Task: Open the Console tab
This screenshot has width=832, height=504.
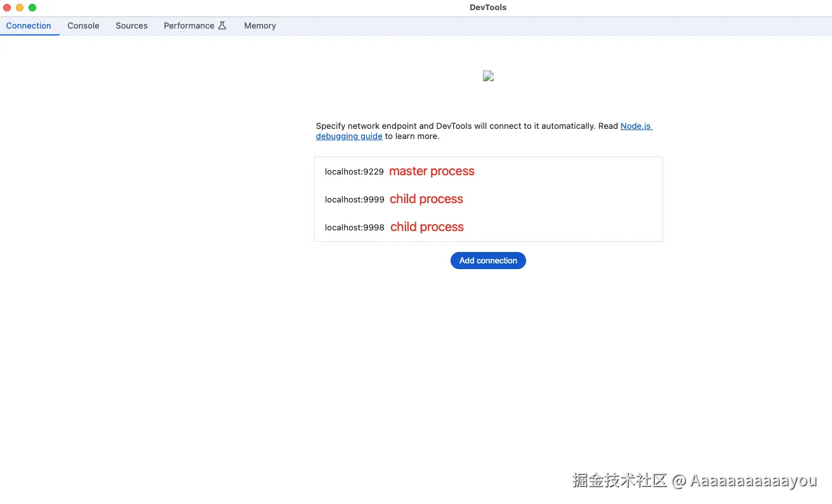Action: [x=83, y=26]
